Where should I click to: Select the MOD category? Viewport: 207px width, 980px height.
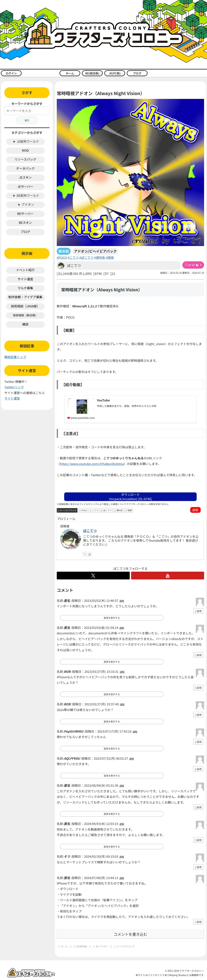pos(25,151)
